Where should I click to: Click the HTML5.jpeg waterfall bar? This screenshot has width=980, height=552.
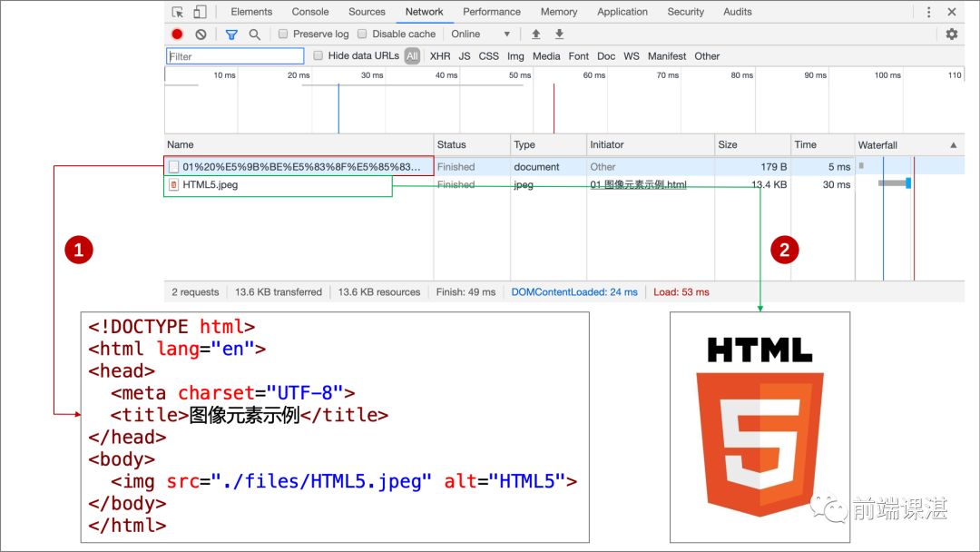point(895,183)
